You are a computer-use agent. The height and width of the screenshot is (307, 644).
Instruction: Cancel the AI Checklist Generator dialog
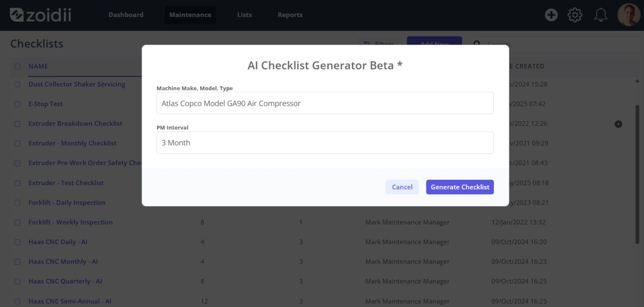[402, 187]
